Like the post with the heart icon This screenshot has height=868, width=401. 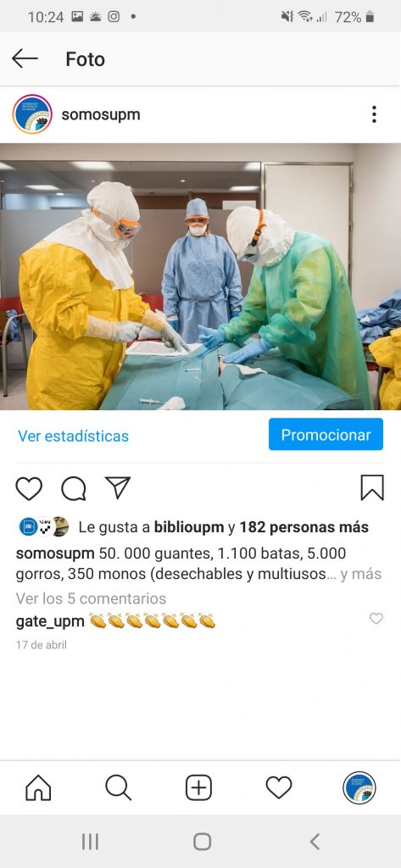[29, 488]
